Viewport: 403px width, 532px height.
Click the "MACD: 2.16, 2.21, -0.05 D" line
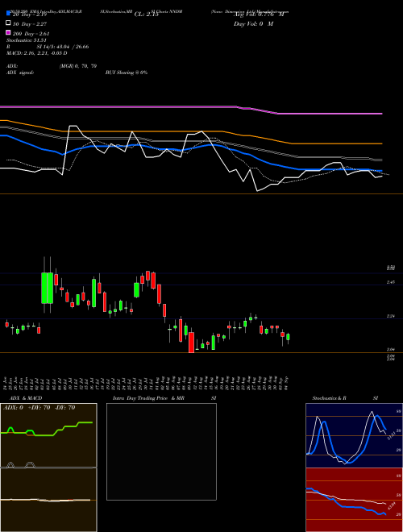click(36, 53)
